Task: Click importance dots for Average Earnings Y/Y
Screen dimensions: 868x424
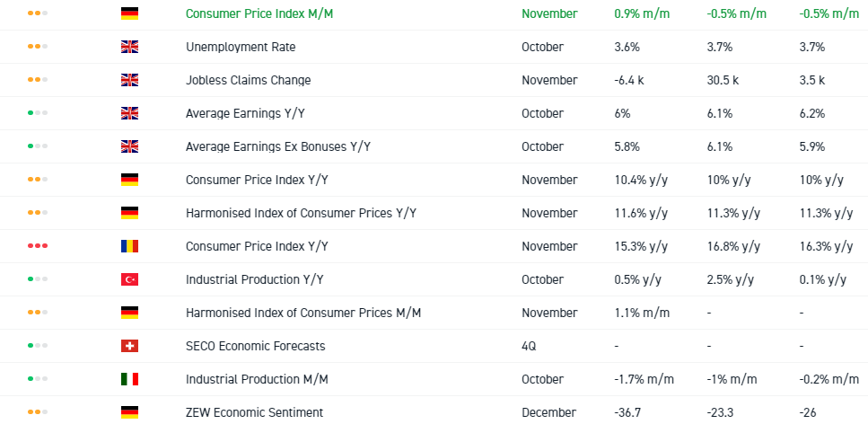Action: point(38,113)
